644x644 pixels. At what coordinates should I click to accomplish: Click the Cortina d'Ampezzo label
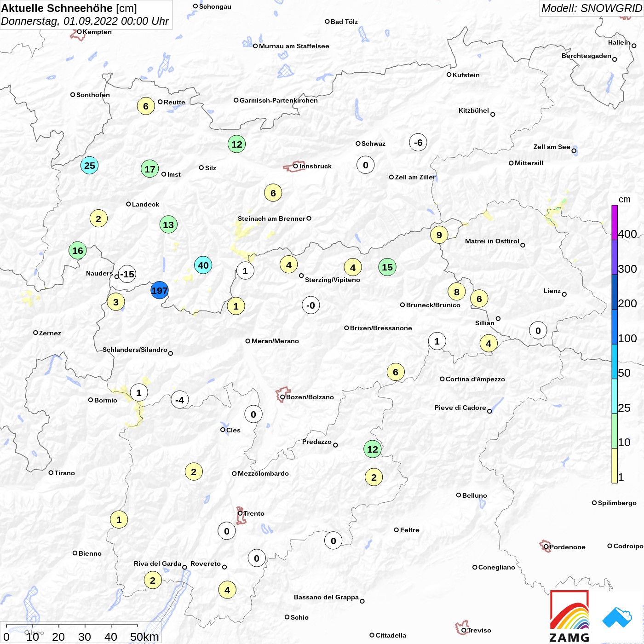(x=475, y=379)
